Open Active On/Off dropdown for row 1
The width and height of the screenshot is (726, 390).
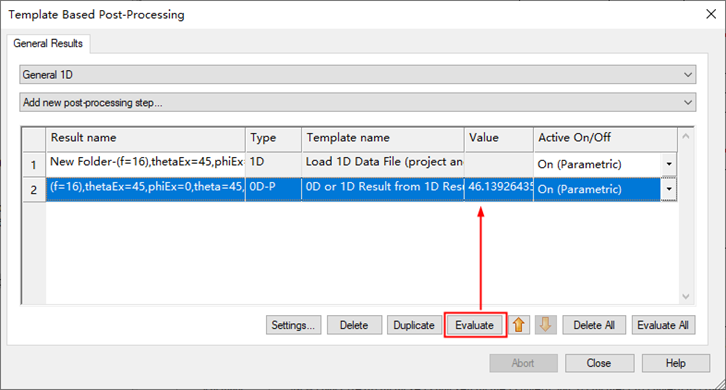669,164
